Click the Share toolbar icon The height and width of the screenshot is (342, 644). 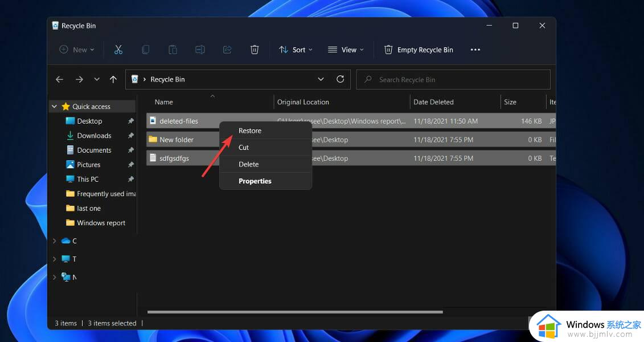pos(227,50)
